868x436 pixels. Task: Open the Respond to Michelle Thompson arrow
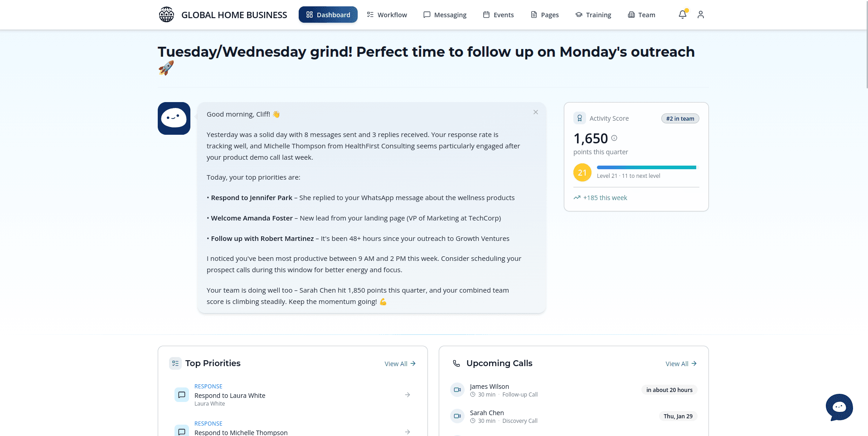pos(407,432)
